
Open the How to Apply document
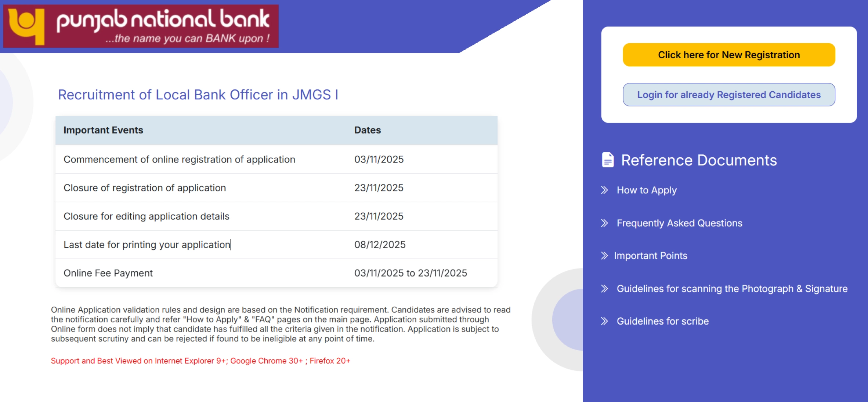[647, 190]
